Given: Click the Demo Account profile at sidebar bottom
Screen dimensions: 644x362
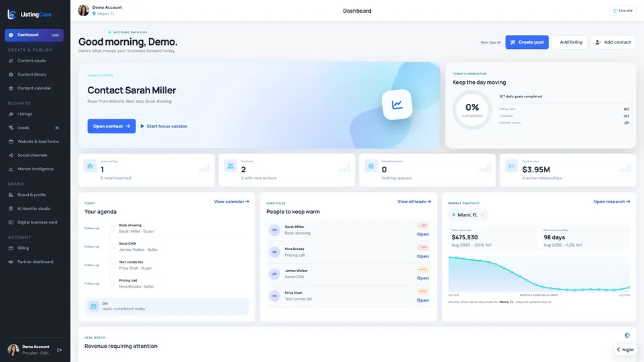Looking at the screenshot, I should (30, 350).
